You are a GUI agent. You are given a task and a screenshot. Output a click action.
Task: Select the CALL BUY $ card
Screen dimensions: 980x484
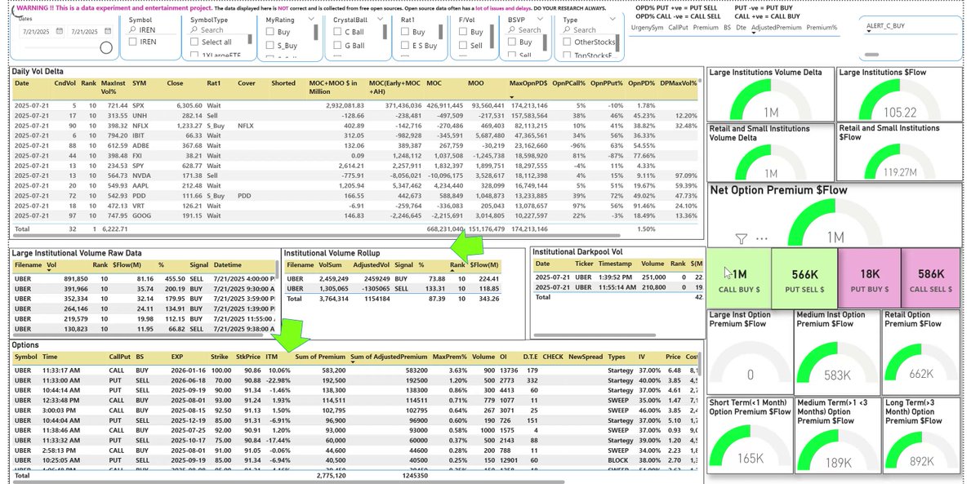[739, 278]
